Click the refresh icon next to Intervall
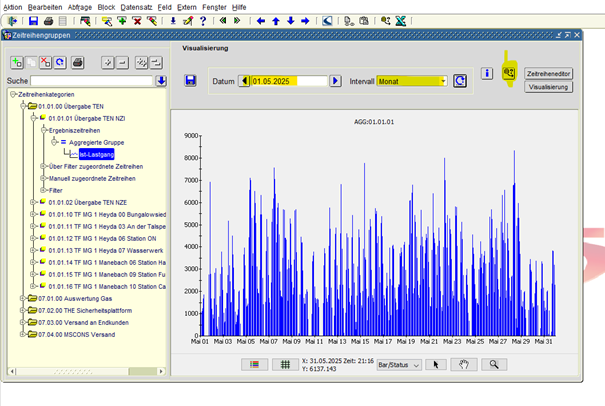 (460, 81)
